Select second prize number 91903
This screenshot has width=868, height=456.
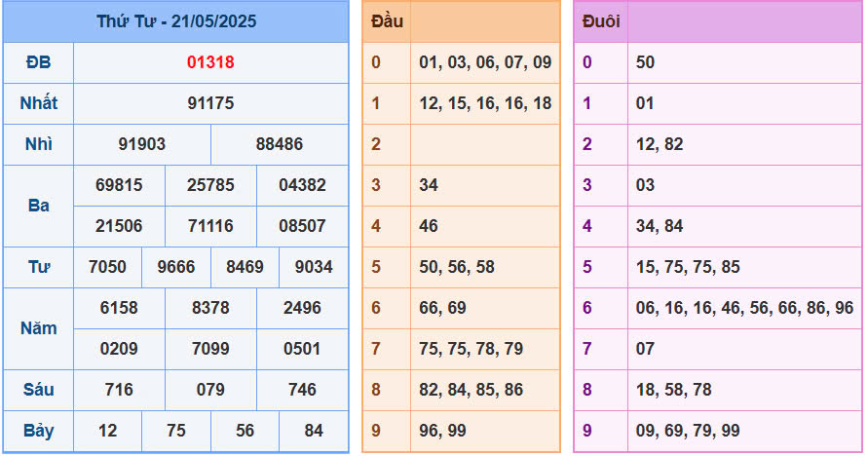(x=142, y=144)
